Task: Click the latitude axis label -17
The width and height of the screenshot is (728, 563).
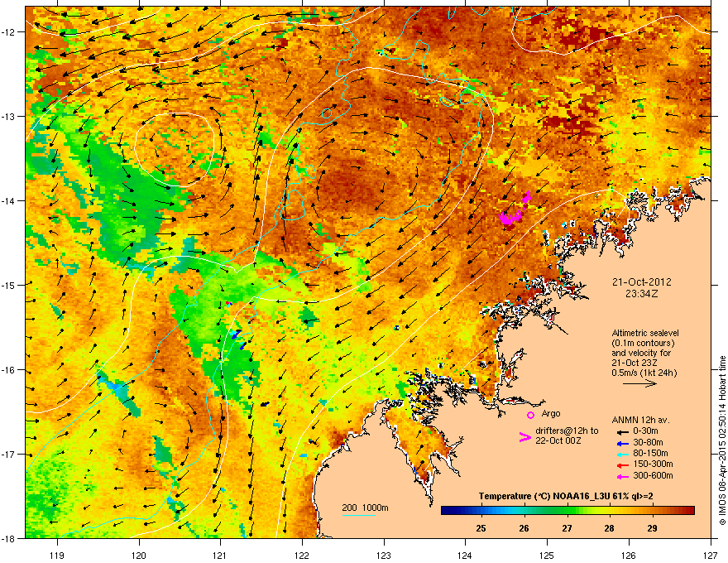Action: click(x=9, y=455)
